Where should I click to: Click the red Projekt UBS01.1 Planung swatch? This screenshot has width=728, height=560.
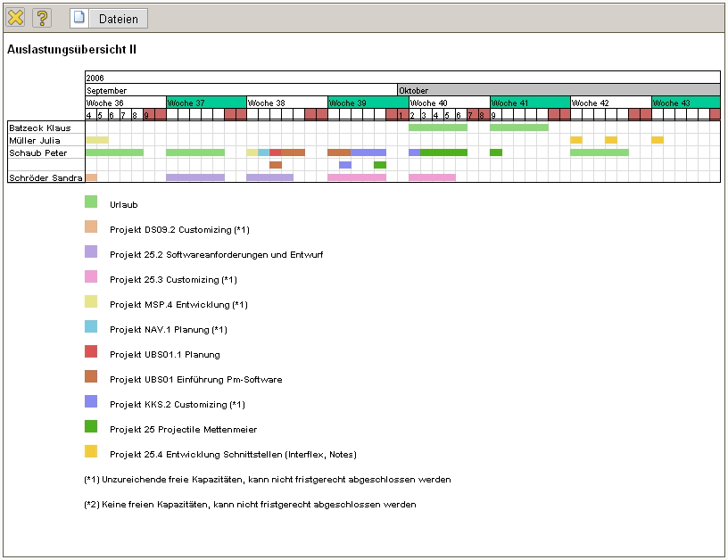pos(91,352)
